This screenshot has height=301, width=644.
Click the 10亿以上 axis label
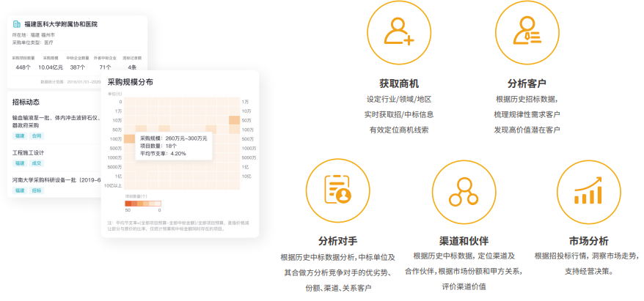click(114, 186)
